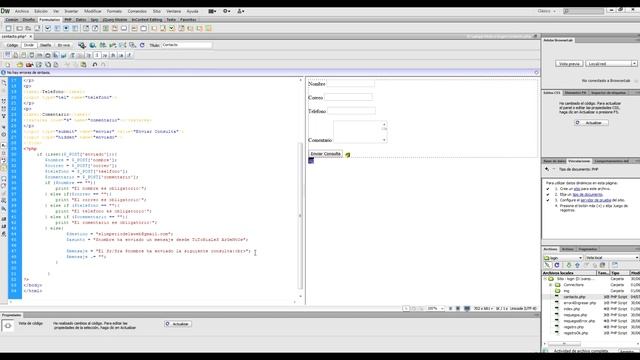Switch to Diseño view button
Image resolution: width=640 pixels, height=360 pixels.
pos(45,45)
